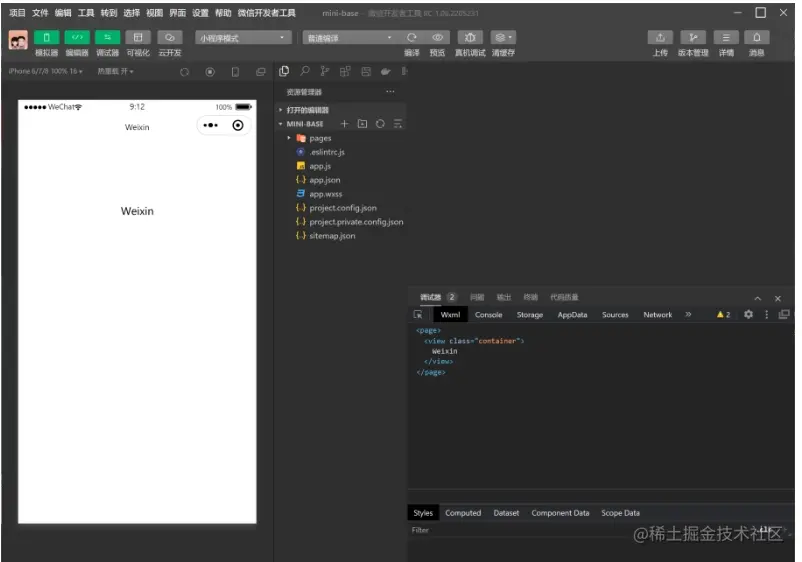Toggle the editor (编辑器) panel button
This screenshot has height=562, width=802.
(x=77, y=37)
